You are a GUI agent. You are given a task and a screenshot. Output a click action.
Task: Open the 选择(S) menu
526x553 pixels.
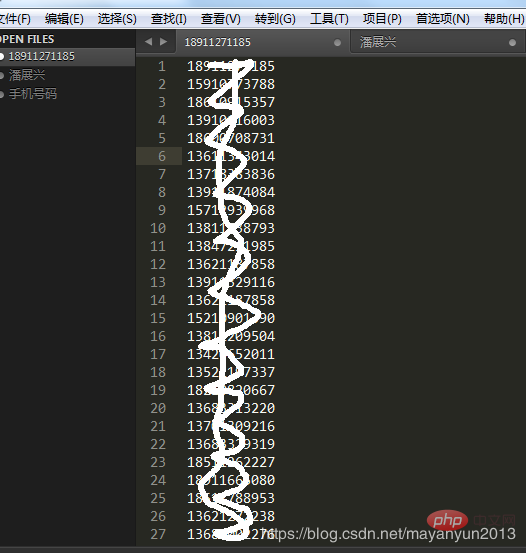117,19
